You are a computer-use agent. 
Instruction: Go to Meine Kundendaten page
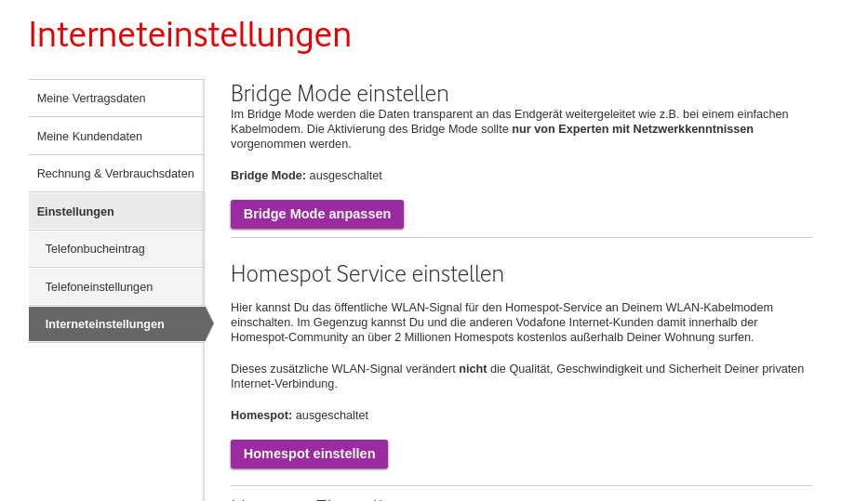point(89,136)
